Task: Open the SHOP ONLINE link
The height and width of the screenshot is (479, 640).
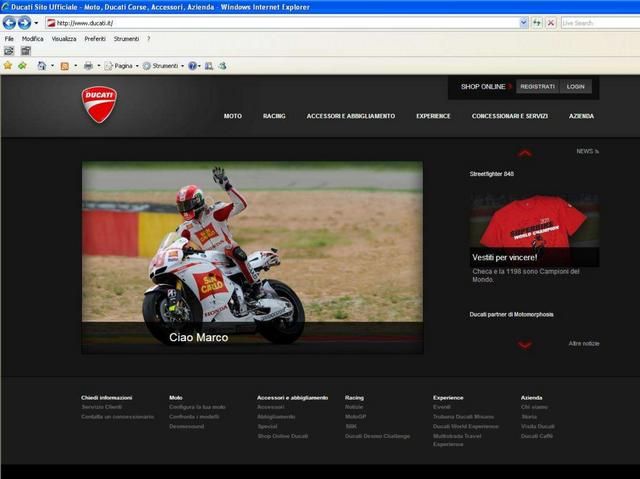Action: pyautogui.click(x=483, y=86)
